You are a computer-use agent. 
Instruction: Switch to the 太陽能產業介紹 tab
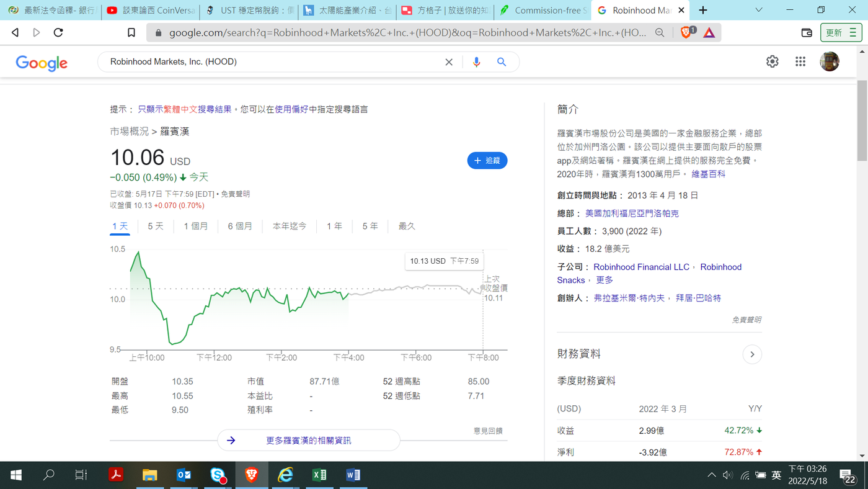(x=347, y=11)
